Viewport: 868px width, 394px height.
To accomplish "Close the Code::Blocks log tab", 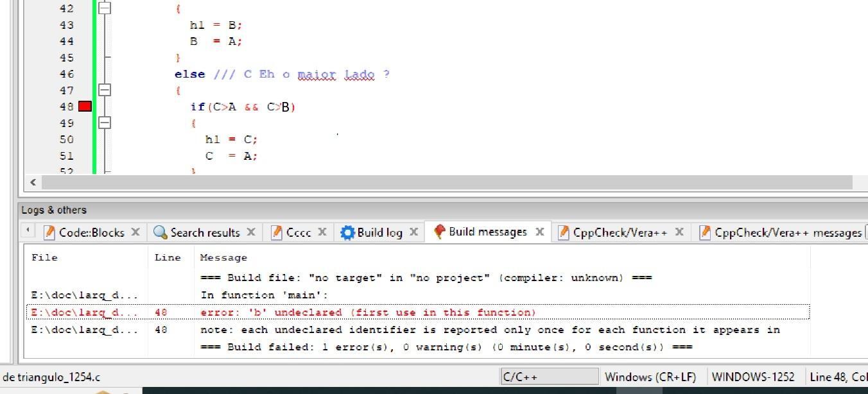I will coord(135,232).
